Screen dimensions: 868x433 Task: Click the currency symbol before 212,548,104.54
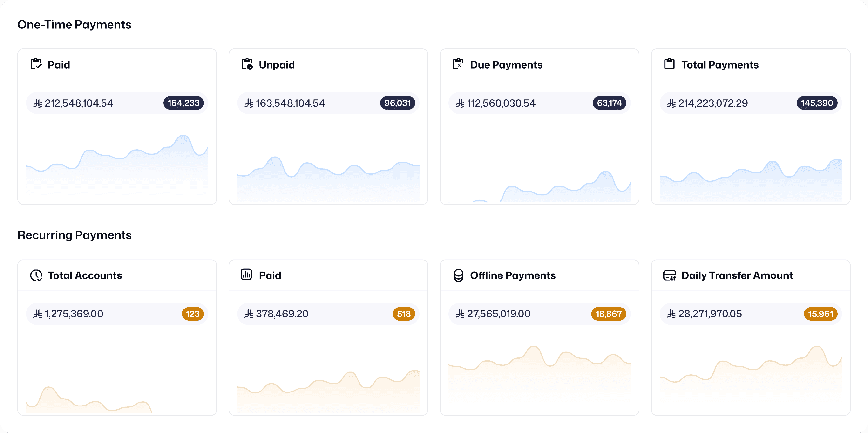tap(38, 103)
